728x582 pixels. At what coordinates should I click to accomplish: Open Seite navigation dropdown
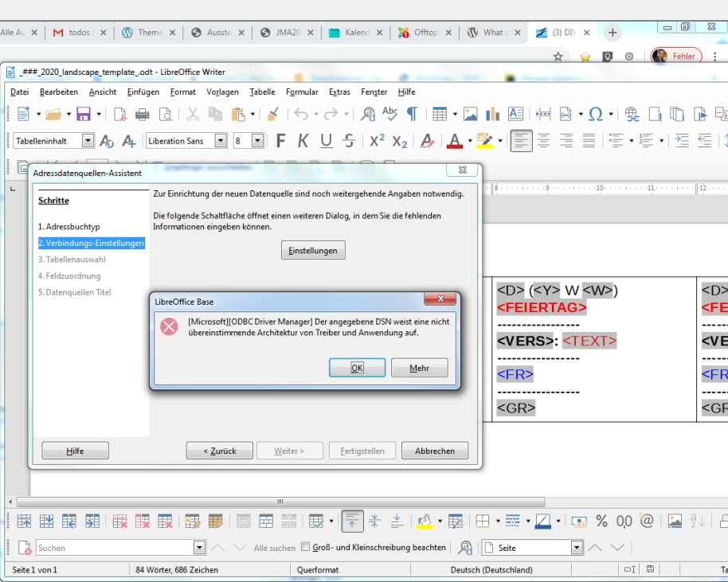coord(577,548)
